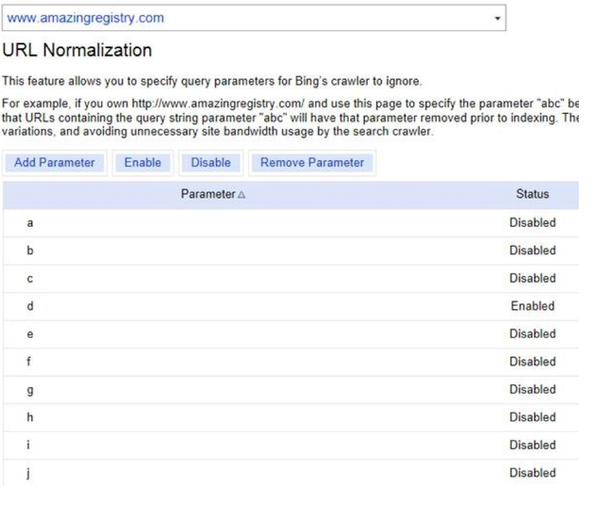The image size is (600, 505).
Task: Click the Disabled status of parameter c
Action: click(533, 279)
